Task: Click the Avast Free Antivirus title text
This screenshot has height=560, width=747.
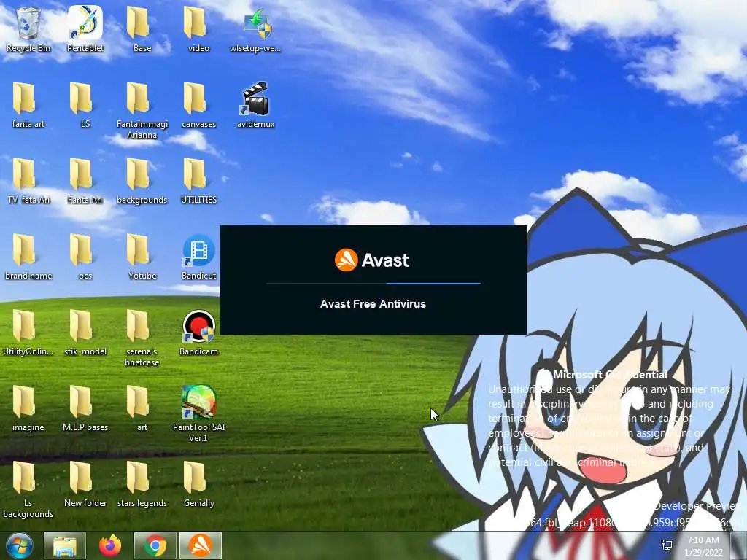Action: point(373,304)
